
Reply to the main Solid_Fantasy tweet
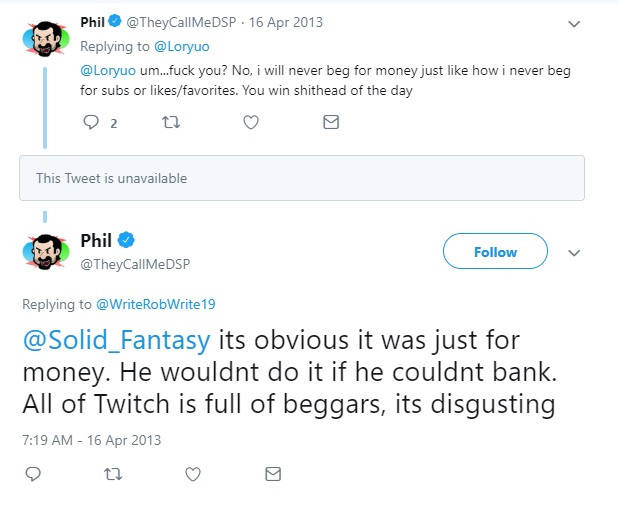[33, 474]
